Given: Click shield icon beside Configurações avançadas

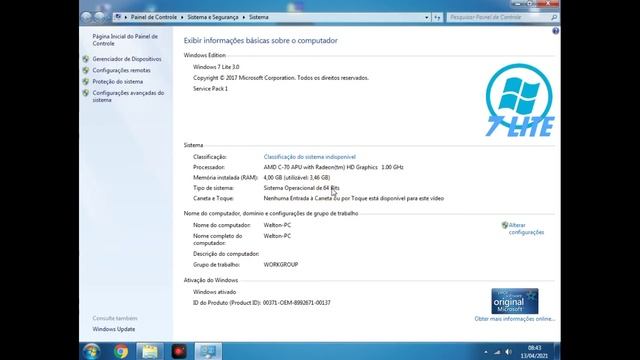Looking at the screenshot, I should (x=86, y=93).
